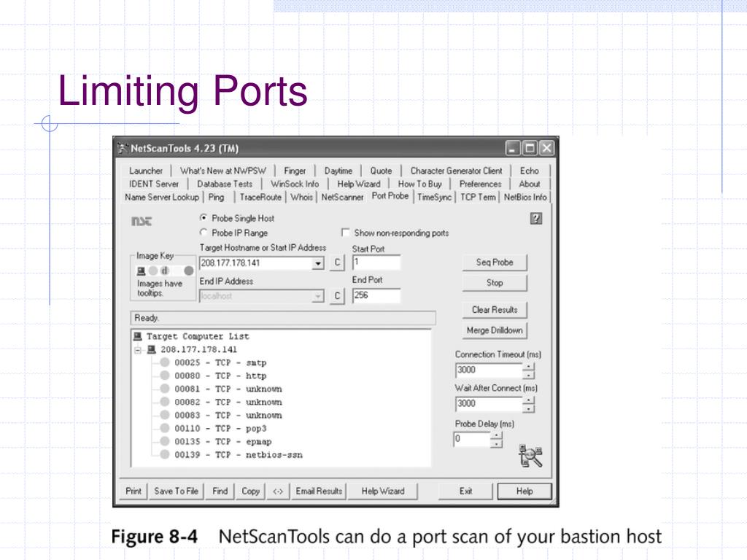This screenshot has width=747, height=560.
Task: Click the status circle for port 00082
Action: [x=165, y=402]
